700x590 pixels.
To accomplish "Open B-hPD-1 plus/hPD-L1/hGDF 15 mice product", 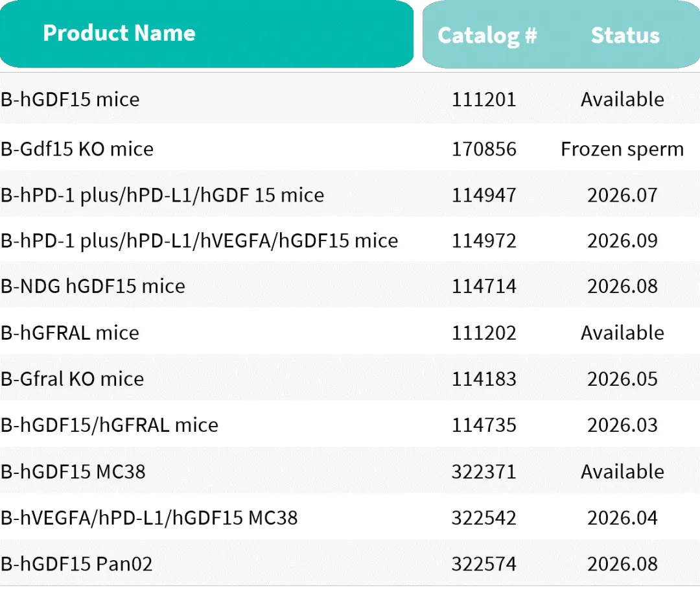I will point(162,195).
